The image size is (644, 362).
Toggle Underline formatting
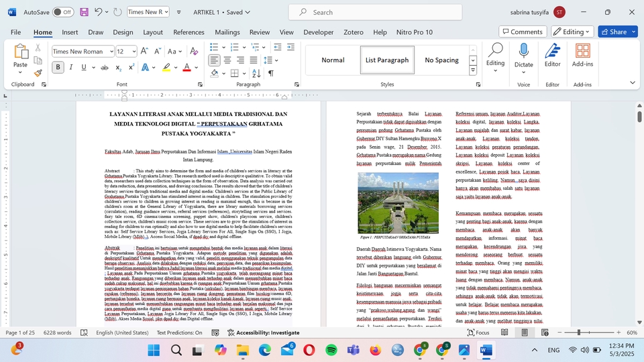click(84, 67)
